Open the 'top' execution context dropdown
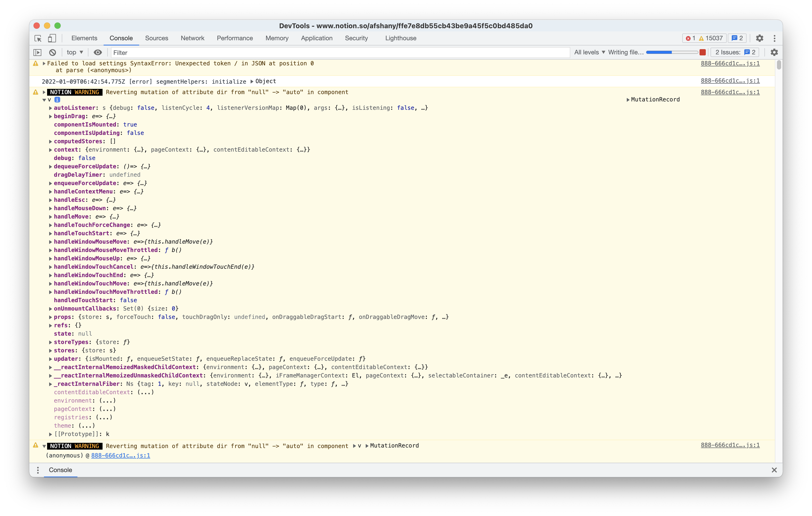 74,52
